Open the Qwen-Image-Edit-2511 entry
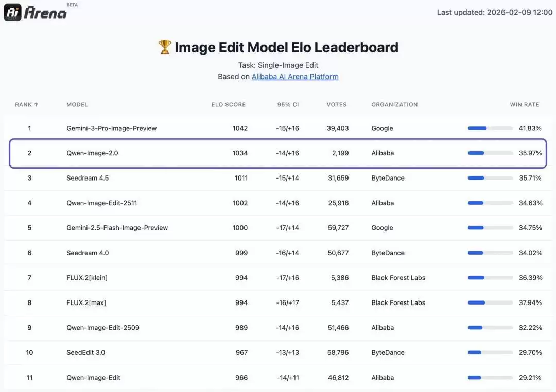 101,203
